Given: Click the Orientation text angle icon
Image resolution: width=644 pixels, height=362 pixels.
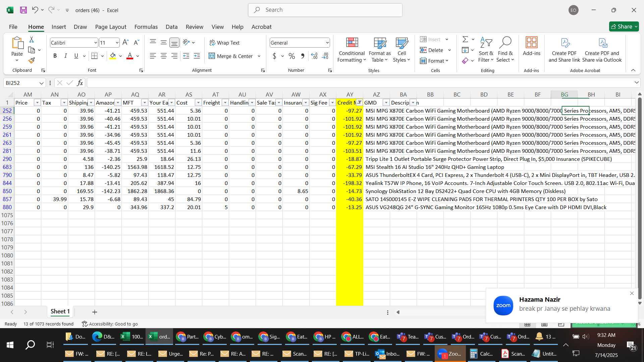Looking at the screenshot, I should pos(186,43).
